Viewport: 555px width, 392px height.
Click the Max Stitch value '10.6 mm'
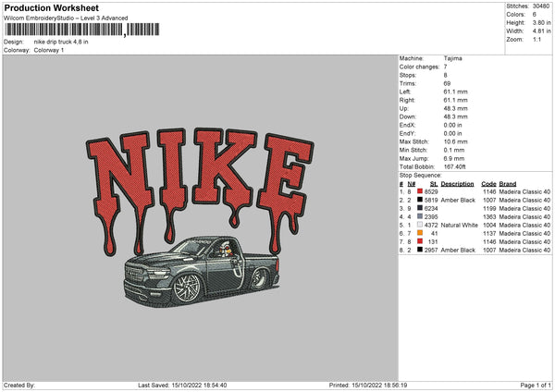click(x=455, y=141)
